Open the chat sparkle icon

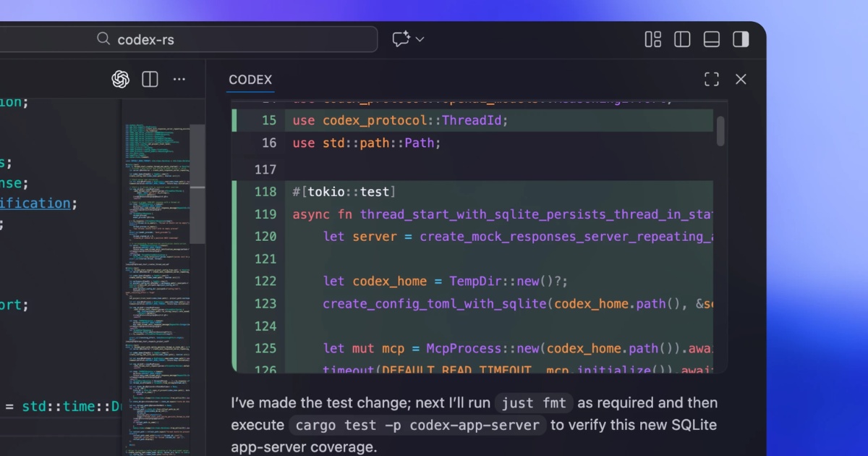pos(401,39)
